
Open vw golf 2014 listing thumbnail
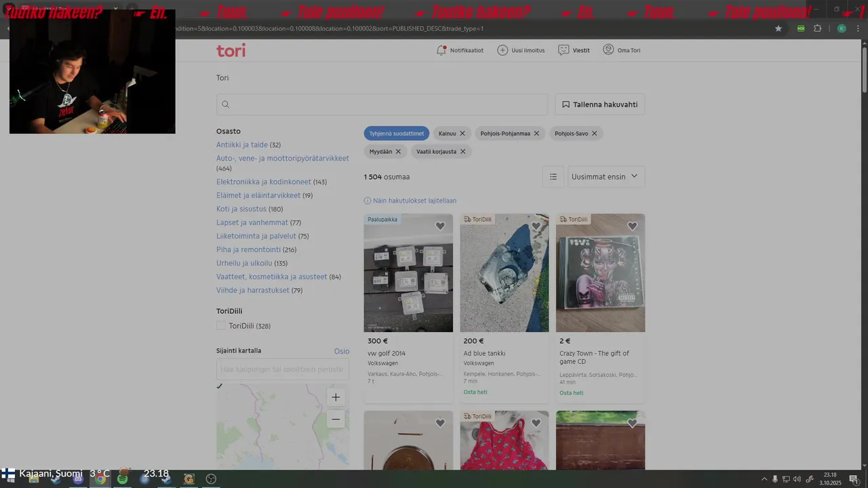point(408,273)
